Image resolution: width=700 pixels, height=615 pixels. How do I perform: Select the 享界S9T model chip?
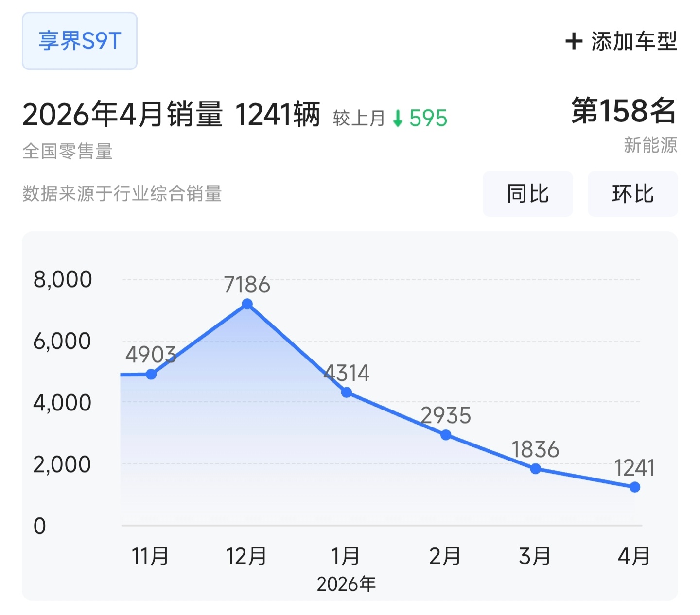(80, 41)
